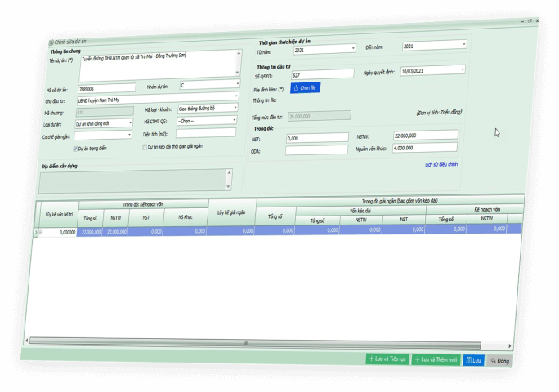Click the 'NSTW' amount field
Viewport: 559px width, 392px height.
click(x=424, y=135)
